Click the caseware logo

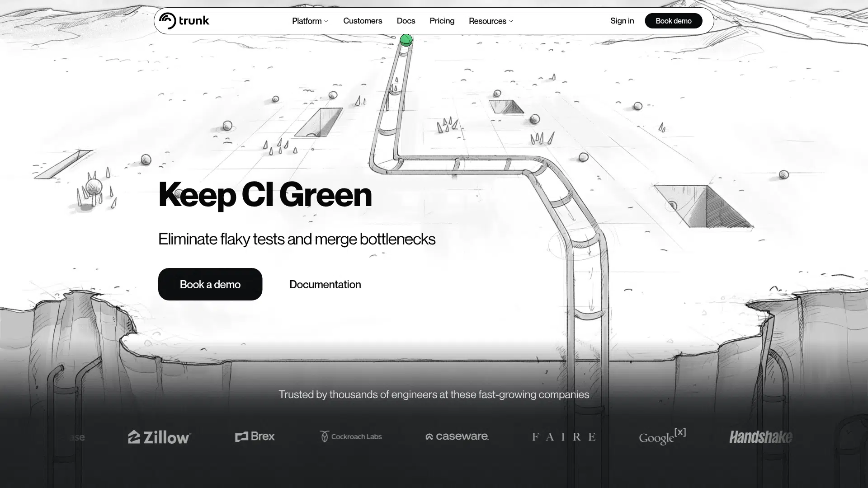coord(457,436)
